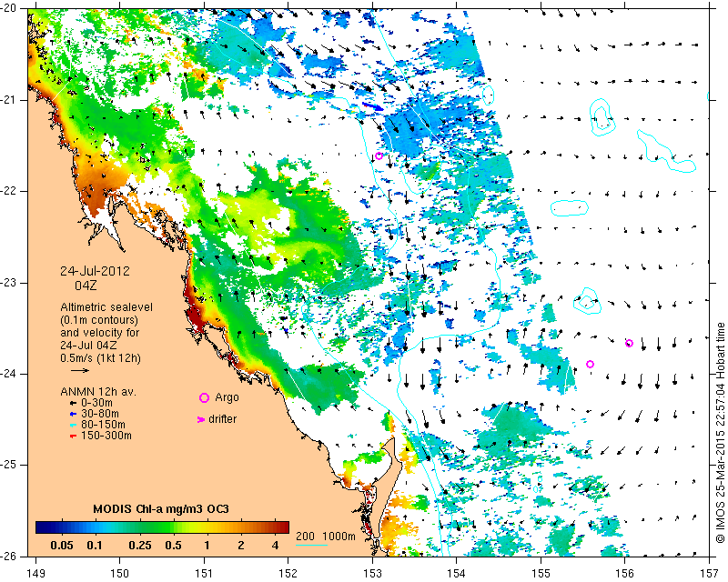This screenshot has height=582, width=728.
Task: Click the black 0-30m legend arrow
Action: pos(73,404)
